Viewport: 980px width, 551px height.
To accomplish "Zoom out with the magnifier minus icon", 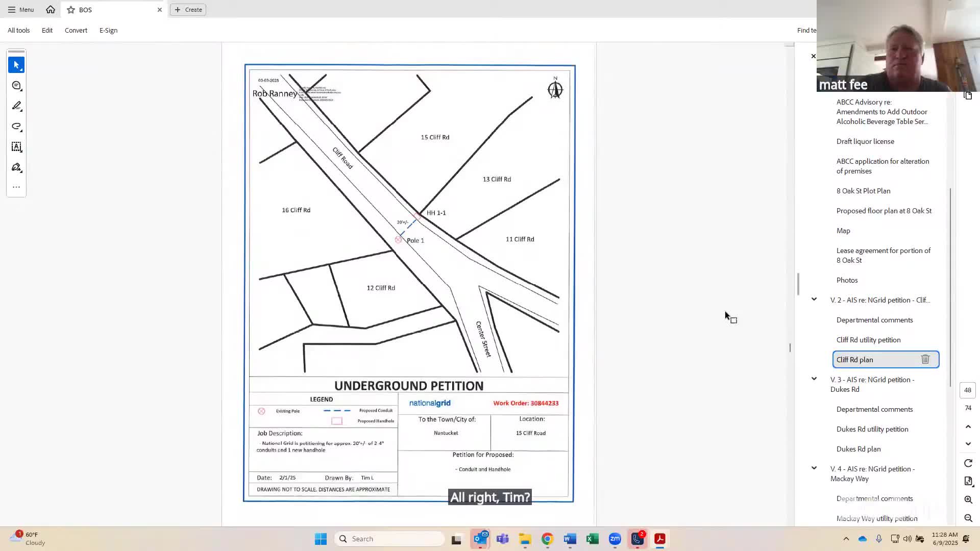I will pos(968,518).
